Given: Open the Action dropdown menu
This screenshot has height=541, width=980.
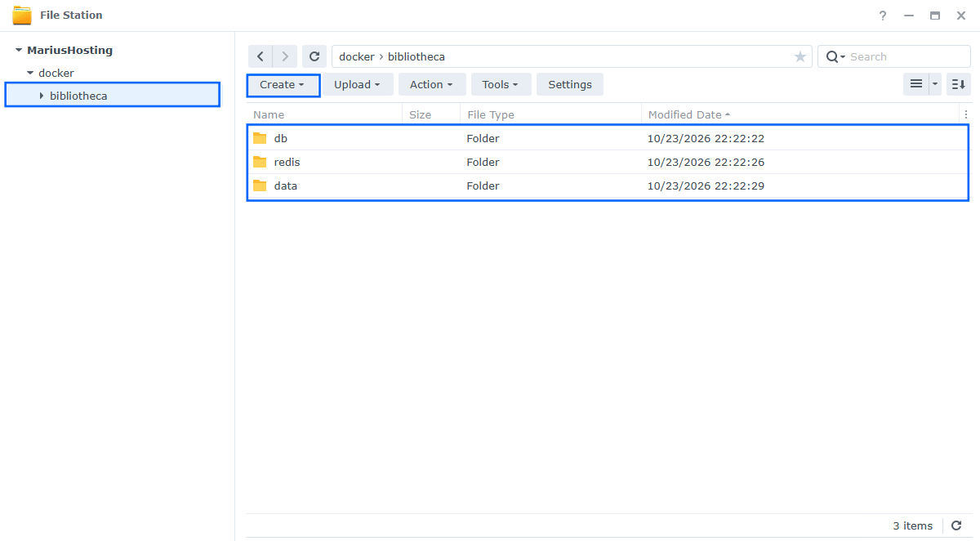Looking at the screenshot, I should (x=432, y=84).
